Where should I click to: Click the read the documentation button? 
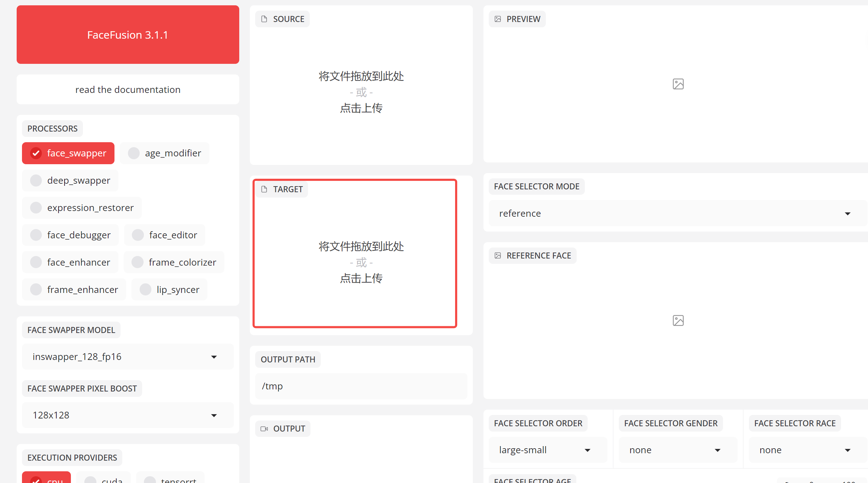click(128, 89)
